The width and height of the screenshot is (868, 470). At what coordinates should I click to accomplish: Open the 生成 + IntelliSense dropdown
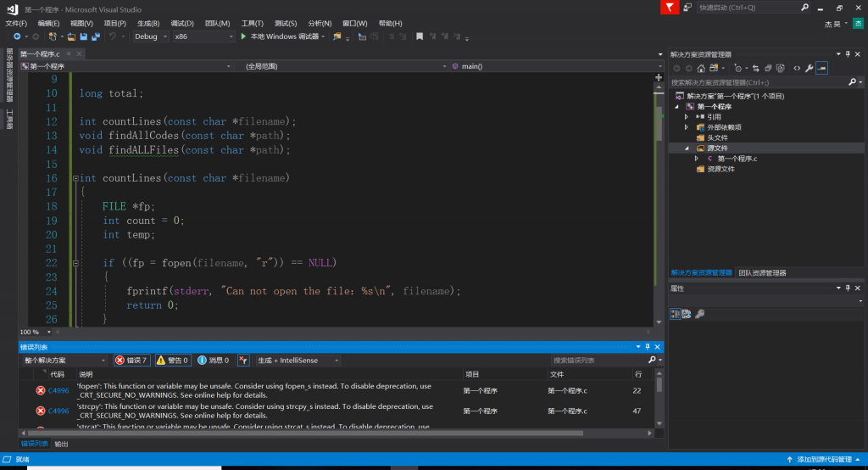298,361
